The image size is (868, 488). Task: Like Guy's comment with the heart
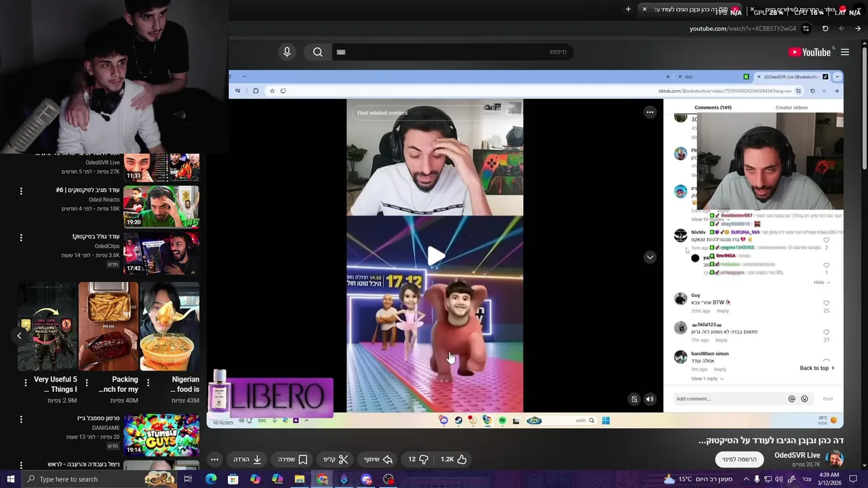tap(826, 303)
